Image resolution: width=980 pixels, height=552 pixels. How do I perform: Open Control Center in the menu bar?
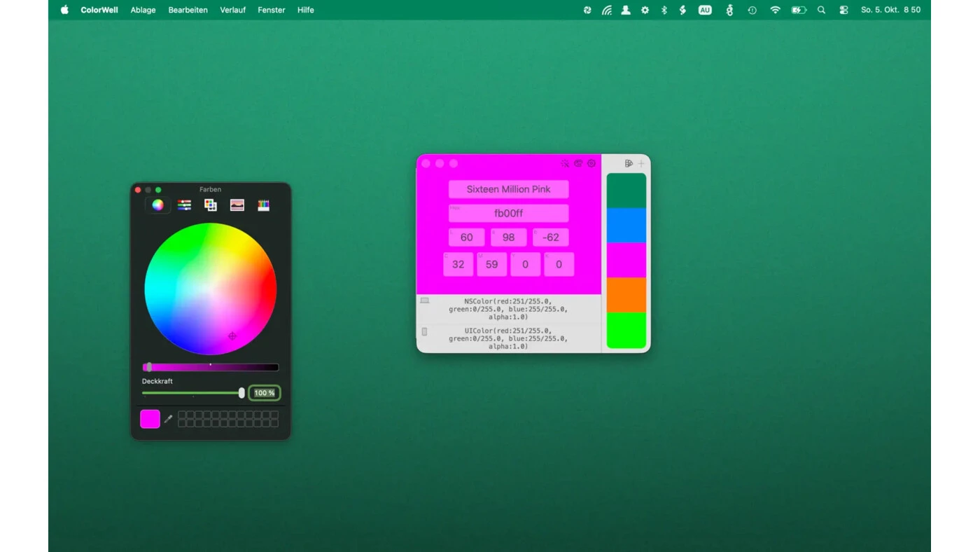(x=843, y=10)
